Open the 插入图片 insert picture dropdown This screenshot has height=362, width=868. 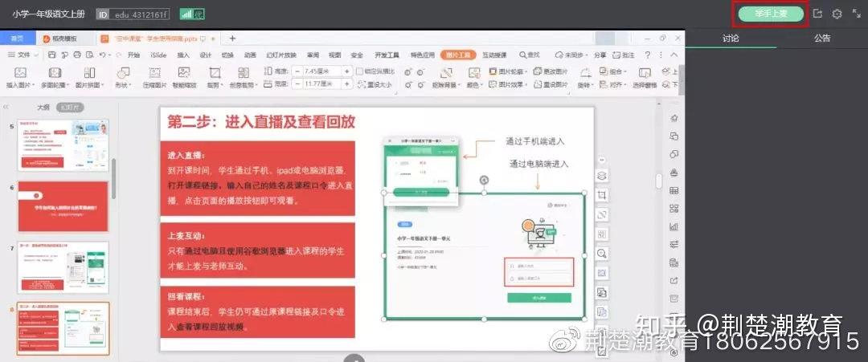click(x=20, y=77)
